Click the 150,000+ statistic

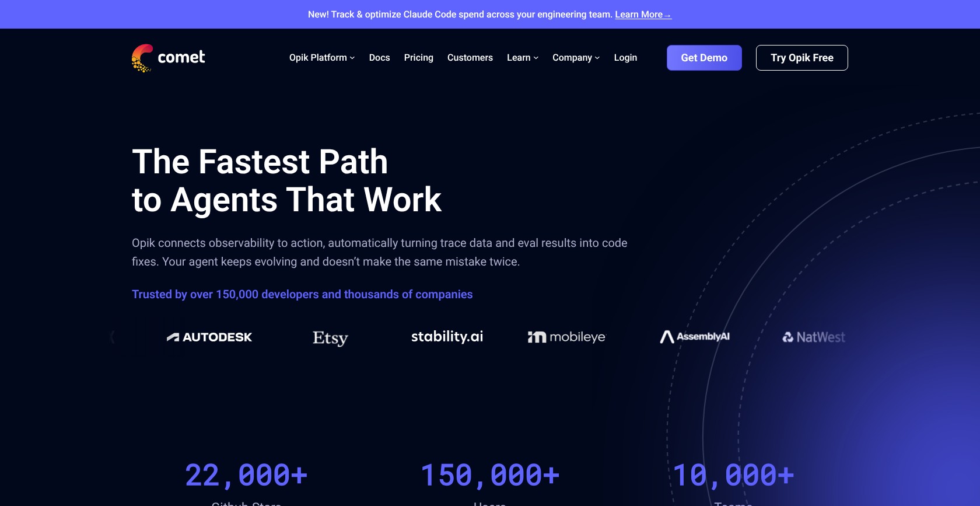pyautogui.click(x=490, y=475)
